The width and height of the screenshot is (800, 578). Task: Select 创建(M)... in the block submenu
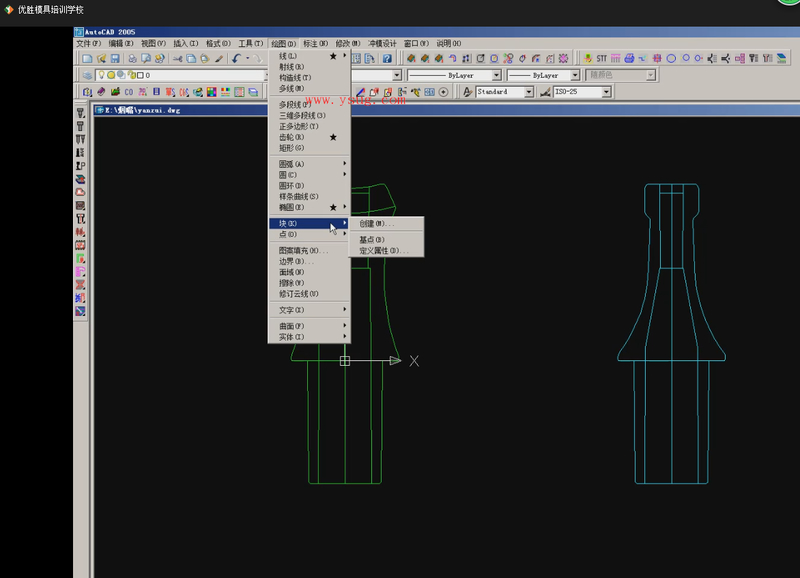pyautogui.click(x=386, y=223)
